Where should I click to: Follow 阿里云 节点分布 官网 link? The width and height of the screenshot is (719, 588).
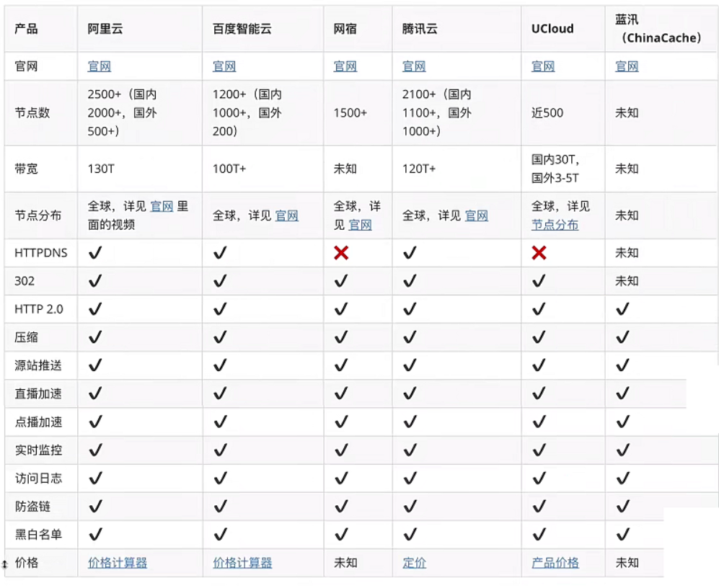click(x=162, y=206)
